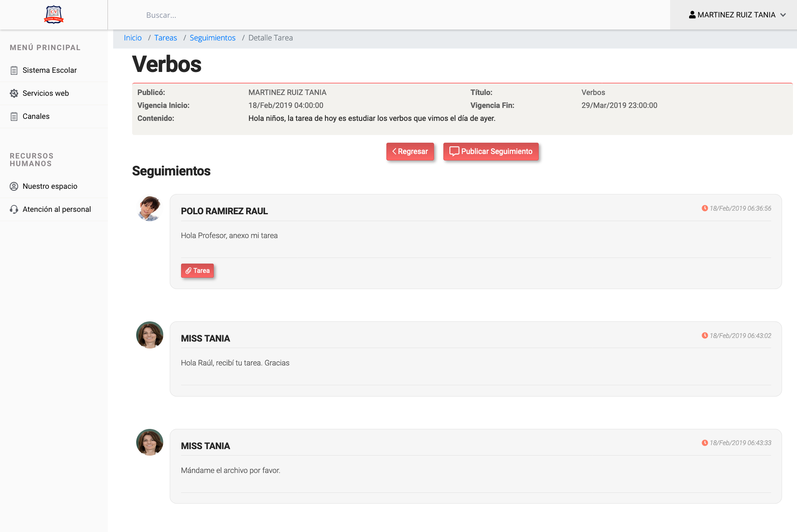Click the Atención al personal icon
The height and width of the screenshot is (532, 797).
tap(13, 209)
